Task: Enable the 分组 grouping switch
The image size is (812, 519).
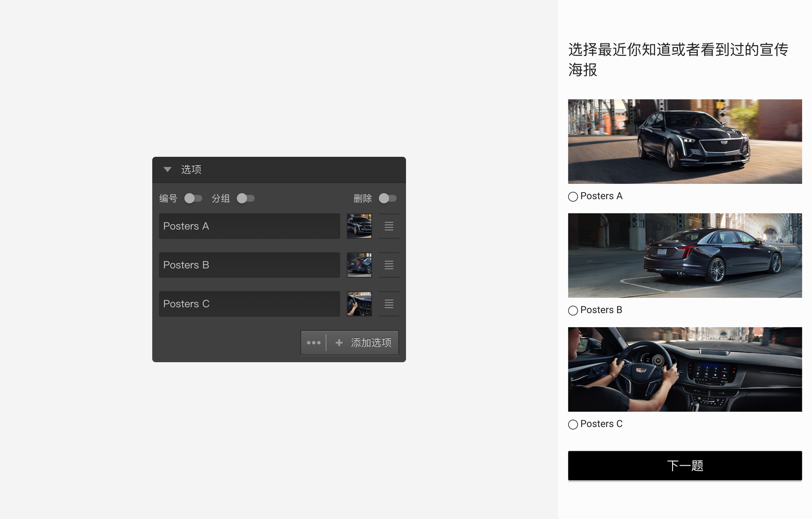Action: tap(246, 198)
